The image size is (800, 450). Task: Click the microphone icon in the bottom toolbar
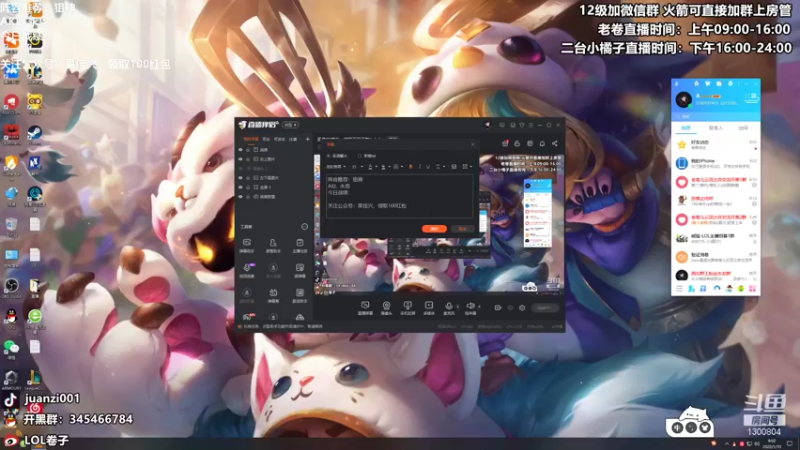[x=448, y=306]
